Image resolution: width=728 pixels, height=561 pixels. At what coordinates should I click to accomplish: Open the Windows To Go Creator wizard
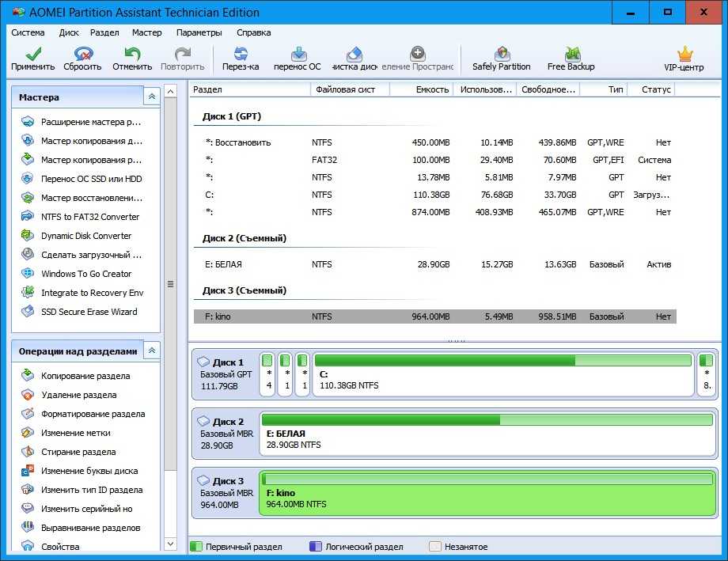click(86, 274)
